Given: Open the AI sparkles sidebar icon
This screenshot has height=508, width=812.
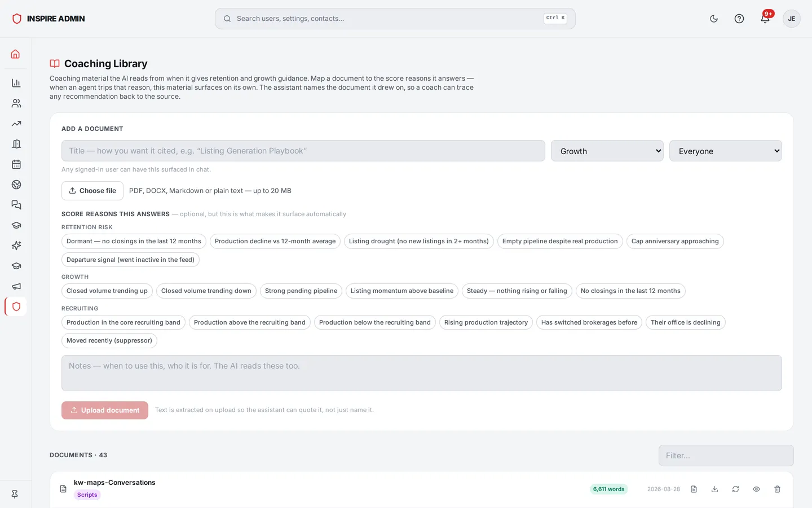Looking at the screenshot, I should coord(16,246).
